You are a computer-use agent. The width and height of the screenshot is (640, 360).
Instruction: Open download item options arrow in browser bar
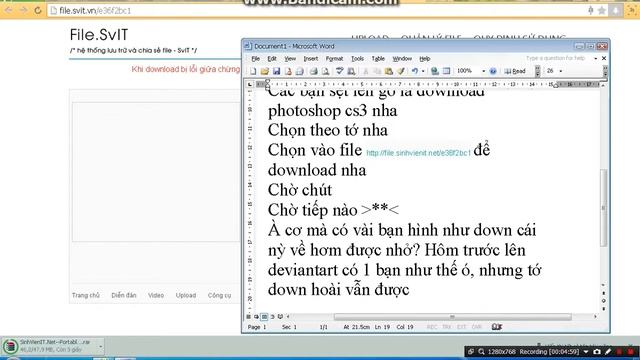pyautogui.click(x=100, y=347)
